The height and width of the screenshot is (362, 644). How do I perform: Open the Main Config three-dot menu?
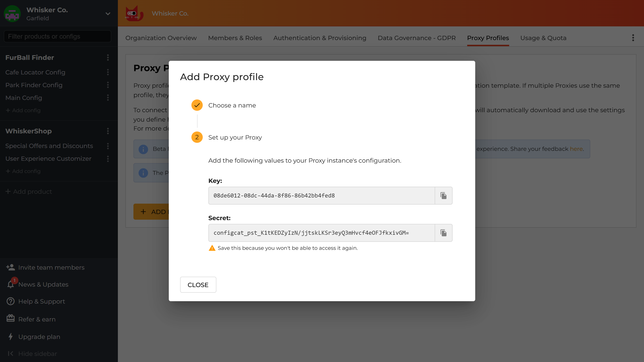pos(108,98)
